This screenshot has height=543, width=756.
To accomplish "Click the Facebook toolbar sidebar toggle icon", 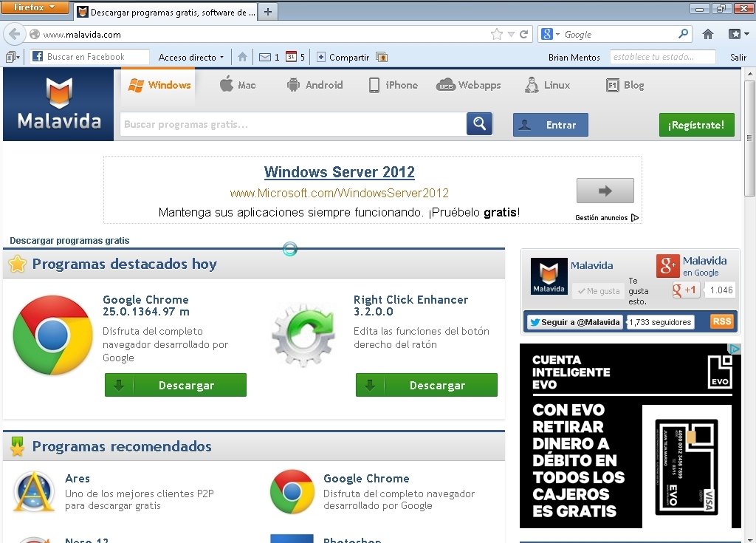I will click(13, 57).
